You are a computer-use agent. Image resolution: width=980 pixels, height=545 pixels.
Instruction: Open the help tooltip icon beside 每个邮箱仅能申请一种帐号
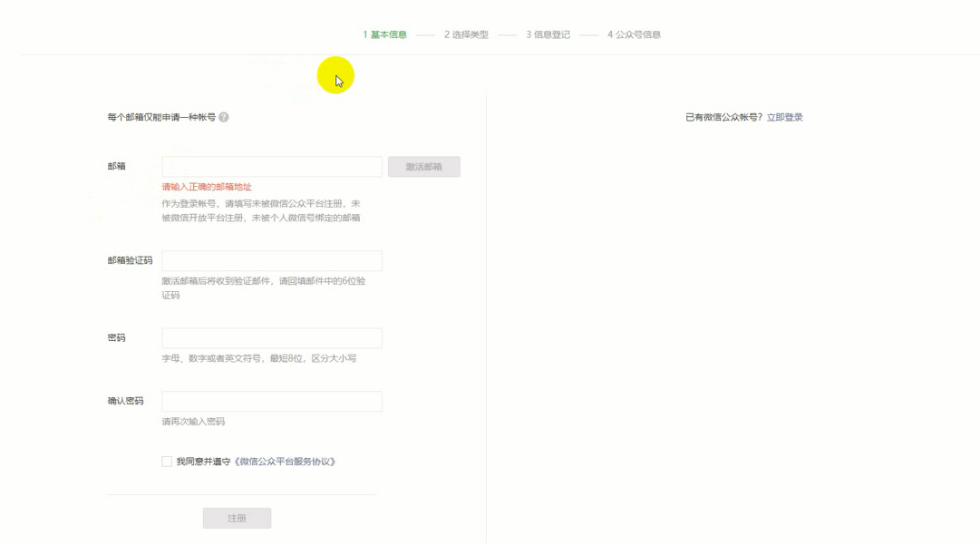[225, 116]
